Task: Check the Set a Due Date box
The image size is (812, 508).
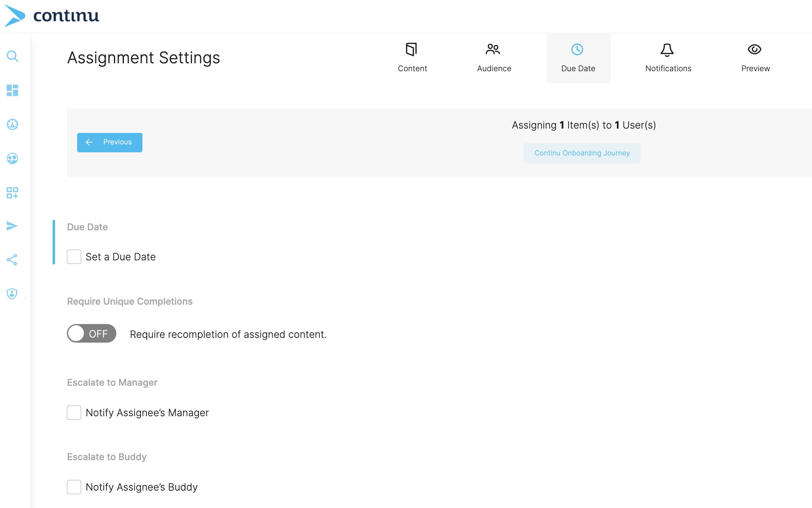Action: tap(74, 257)
